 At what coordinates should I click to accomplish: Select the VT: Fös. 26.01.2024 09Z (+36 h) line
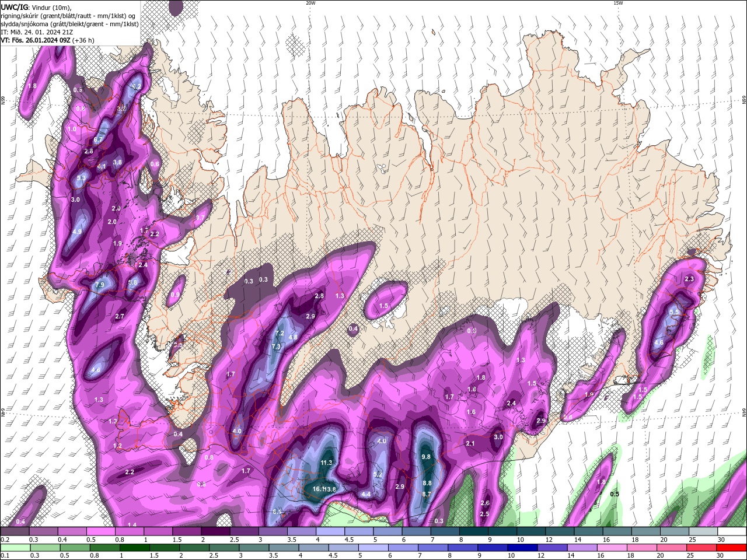pos(48,40)
